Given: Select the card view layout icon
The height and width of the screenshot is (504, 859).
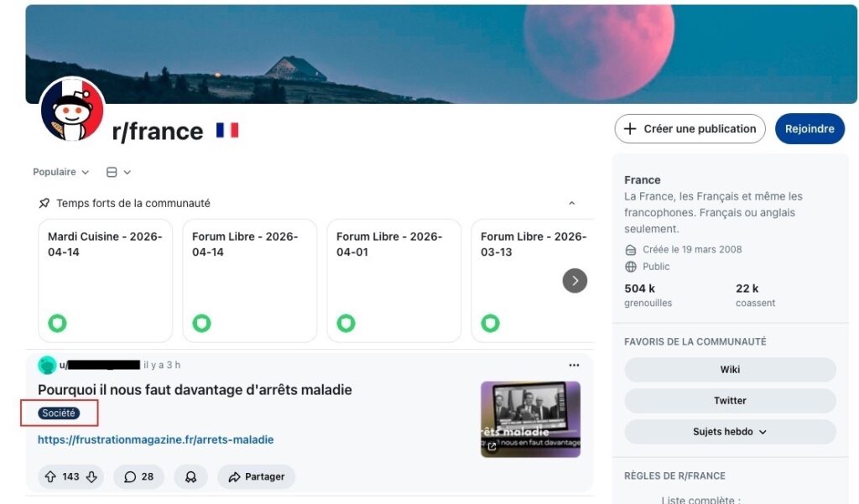Looking at the screenshot, I should [112, 172].
